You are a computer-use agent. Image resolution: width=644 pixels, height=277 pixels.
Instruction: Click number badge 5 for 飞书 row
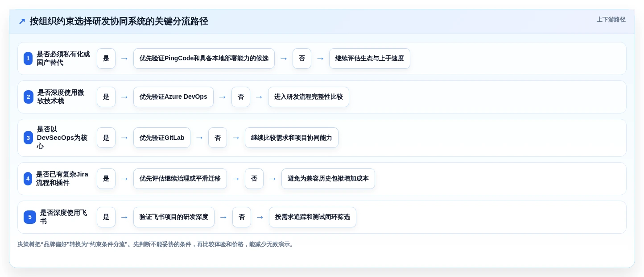point(30,217)
